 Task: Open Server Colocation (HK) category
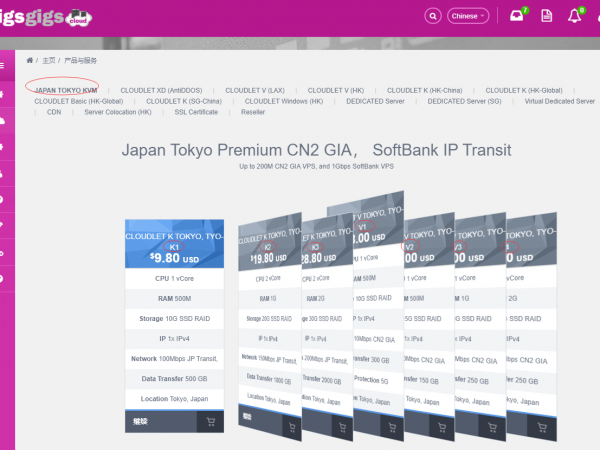(118, 112)
